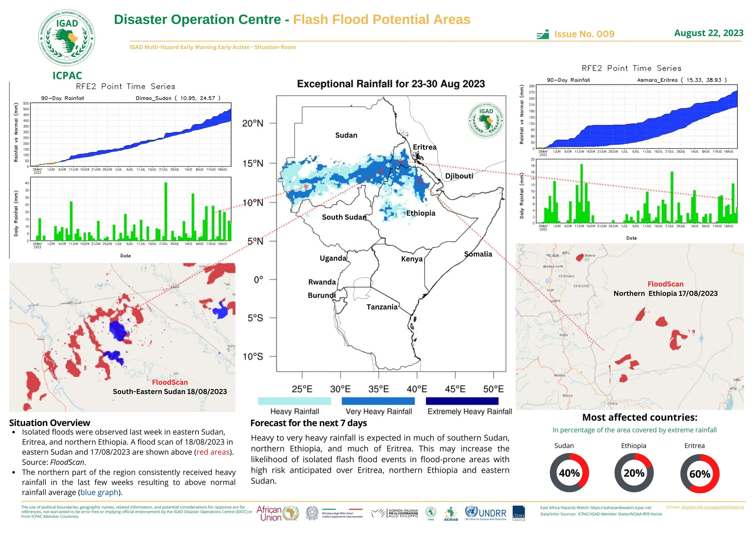Click the Heavy Rainfall light-blue legend swatch
The height and width of the screenshot is (535, 756).
tap(294, 401)
